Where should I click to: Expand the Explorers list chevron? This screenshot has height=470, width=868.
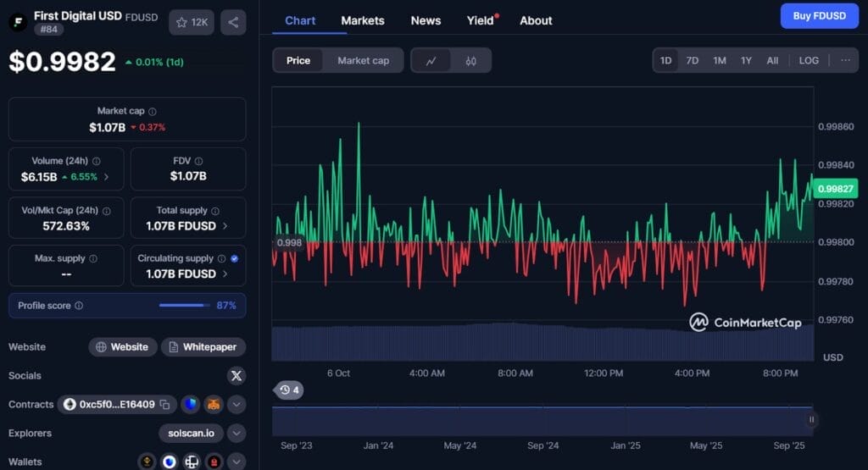[x=236, y=434]
